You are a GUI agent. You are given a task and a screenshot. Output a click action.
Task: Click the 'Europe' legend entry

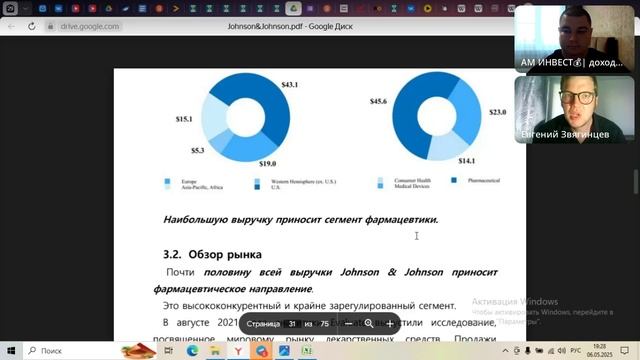pos(189,181)
